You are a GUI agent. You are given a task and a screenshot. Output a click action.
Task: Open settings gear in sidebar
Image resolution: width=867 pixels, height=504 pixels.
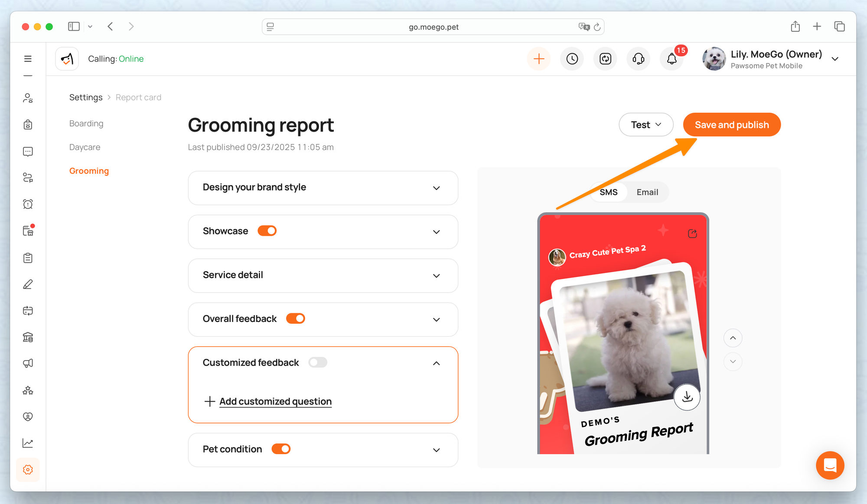28,470
